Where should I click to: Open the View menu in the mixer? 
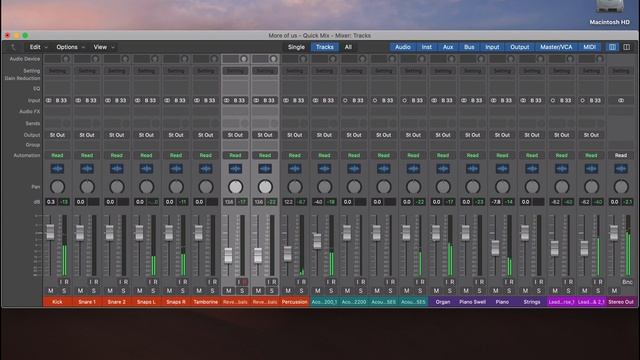[x=104, y=47]
